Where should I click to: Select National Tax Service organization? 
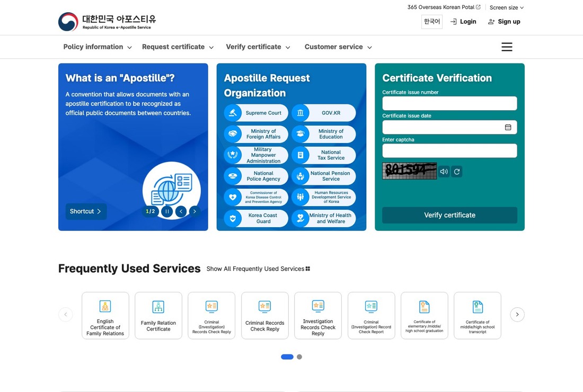pos(324,155)
